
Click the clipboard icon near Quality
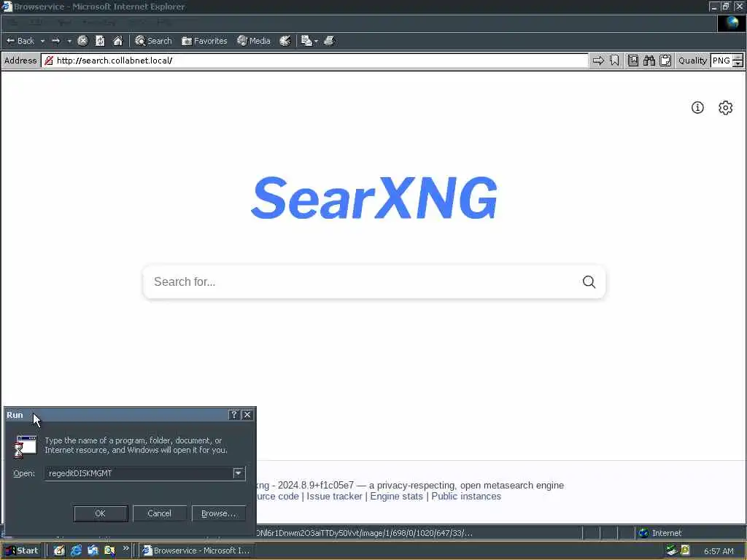click(x=665, y=61)
